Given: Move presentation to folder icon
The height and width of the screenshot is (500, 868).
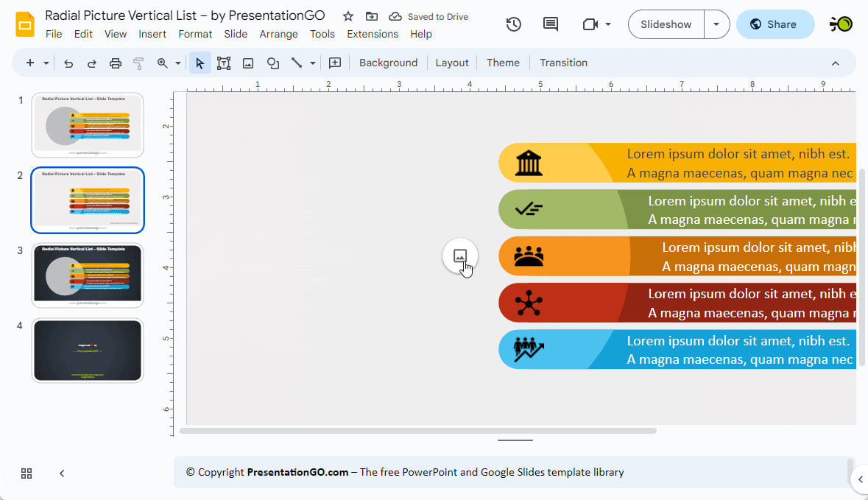Looking at the screenshot, I should click(372, 17).
